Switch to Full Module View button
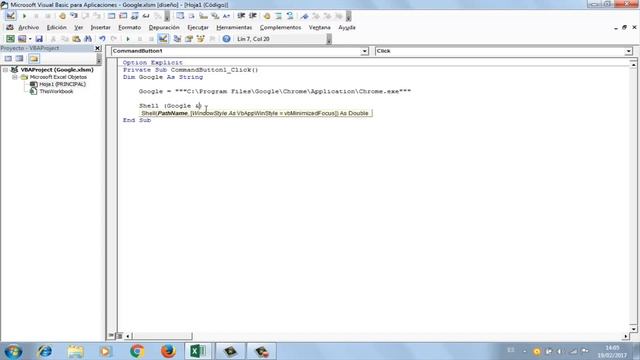 click(120, 336)
